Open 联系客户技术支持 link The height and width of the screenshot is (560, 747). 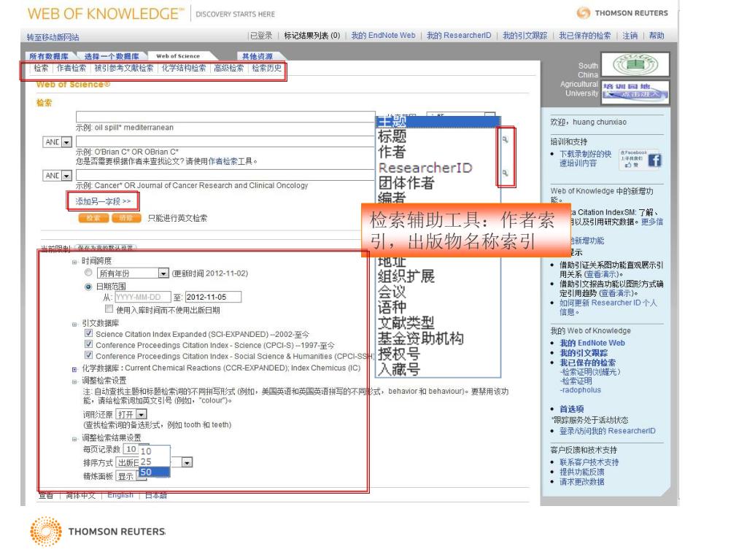[589, 462]
